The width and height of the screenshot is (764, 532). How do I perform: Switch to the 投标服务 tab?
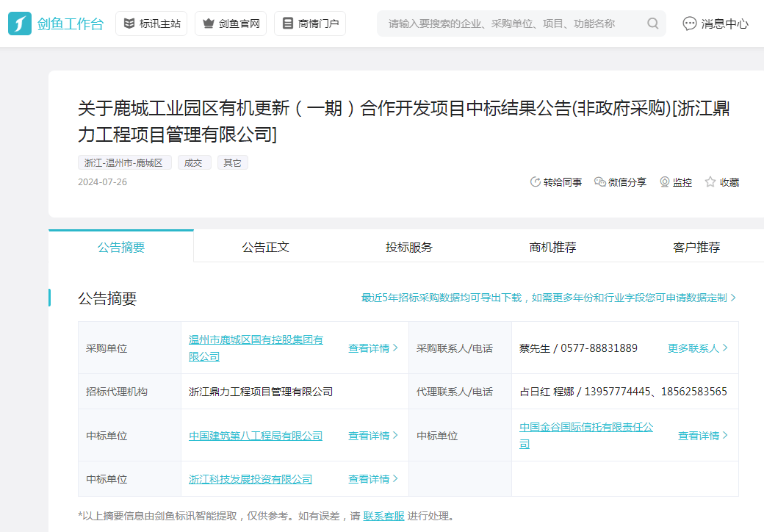[x=408, y=247]
